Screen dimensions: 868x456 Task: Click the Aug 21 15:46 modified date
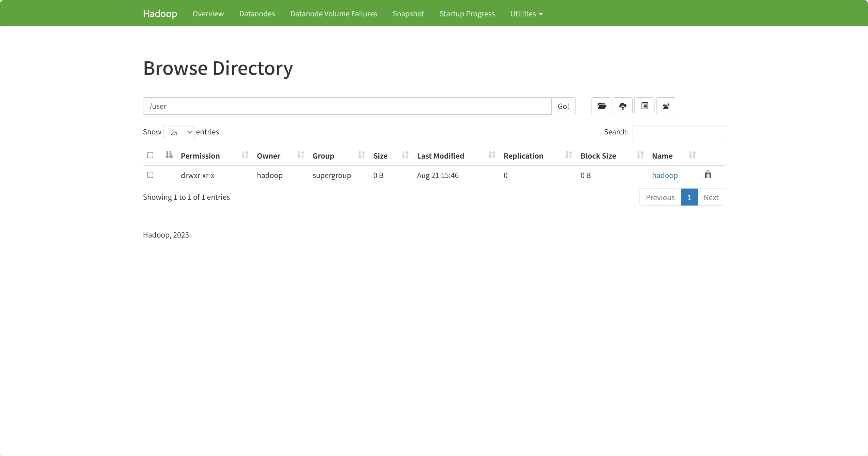(x=438, y=175)
